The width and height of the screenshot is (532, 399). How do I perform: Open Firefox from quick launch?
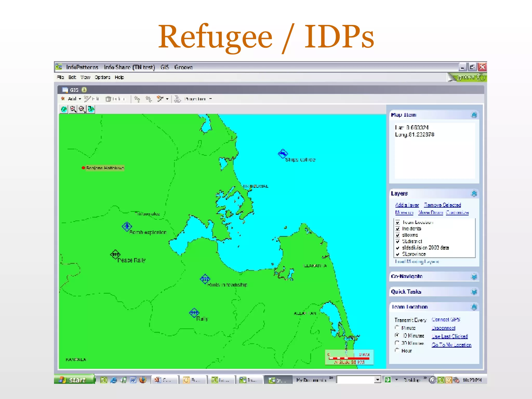tap(143, 380)
